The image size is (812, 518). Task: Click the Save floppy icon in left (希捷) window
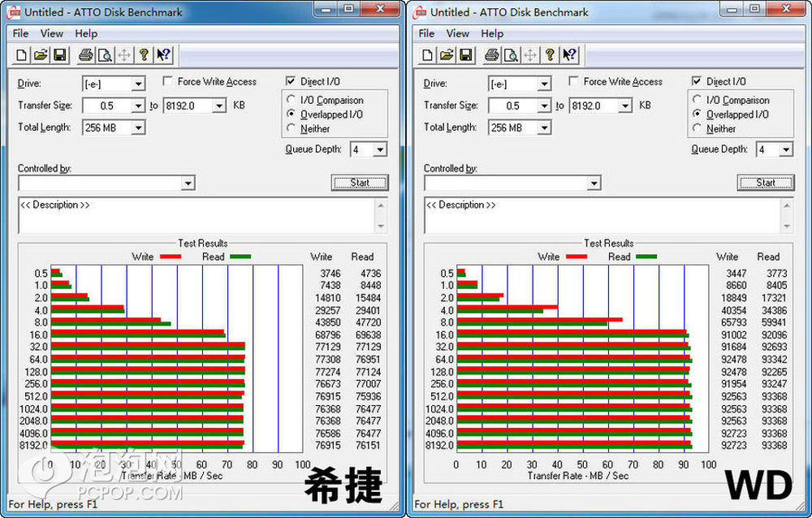pos(59,55)
